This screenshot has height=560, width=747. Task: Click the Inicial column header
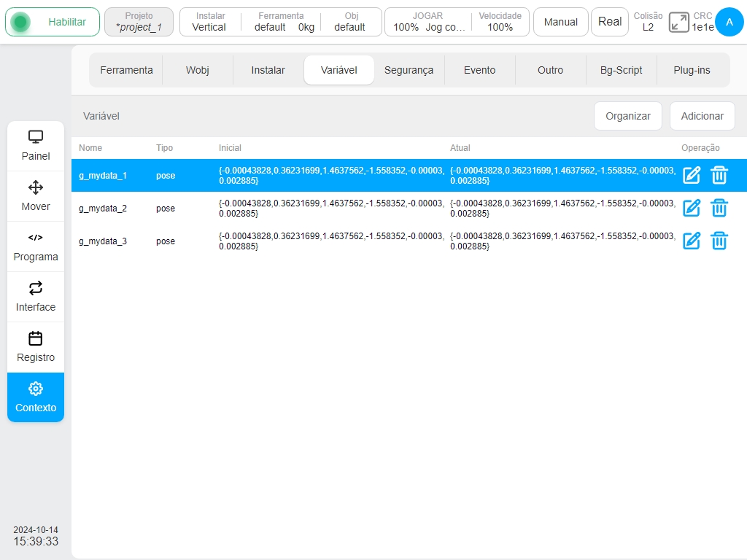pos(230,147)
